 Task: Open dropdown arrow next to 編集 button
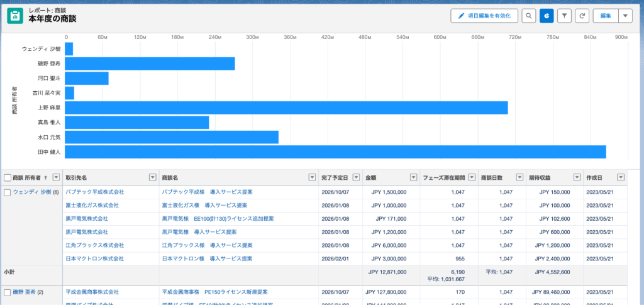pos(626,16)
